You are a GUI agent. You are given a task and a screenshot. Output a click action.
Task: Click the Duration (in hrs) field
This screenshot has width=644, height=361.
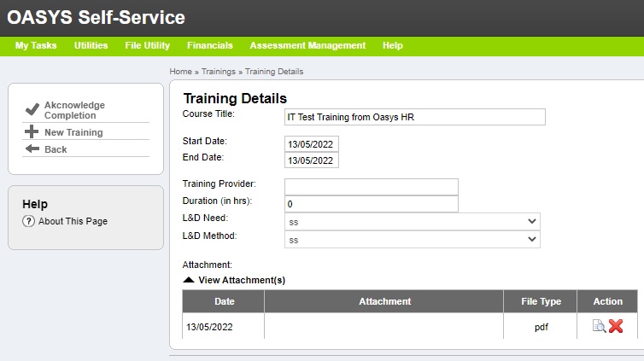pos(372,204)
